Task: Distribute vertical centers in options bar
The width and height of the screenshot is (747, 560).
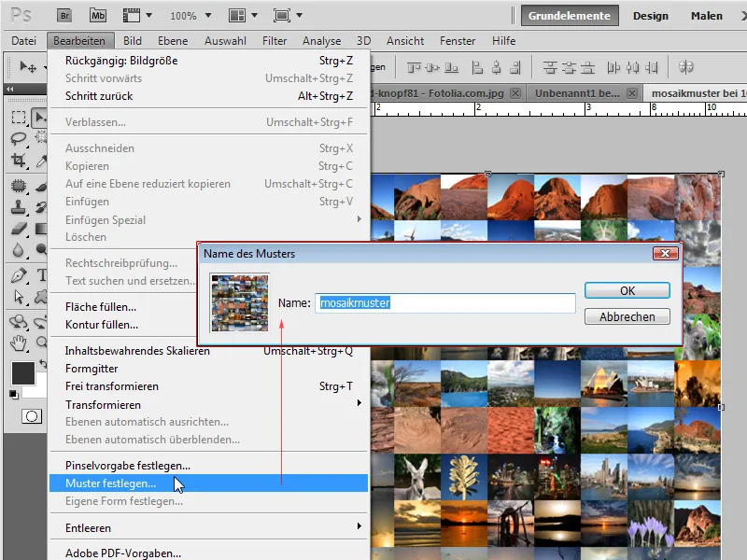Action: pyautogui.click(x=569, y=68)
